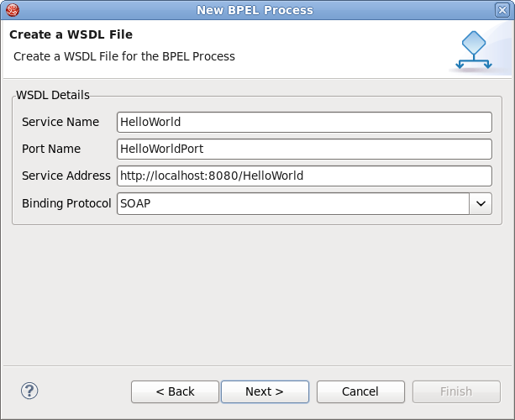Screen dimensions: 515x420
Task: Click the Binding Protocol label
Action: click(66, 203)
